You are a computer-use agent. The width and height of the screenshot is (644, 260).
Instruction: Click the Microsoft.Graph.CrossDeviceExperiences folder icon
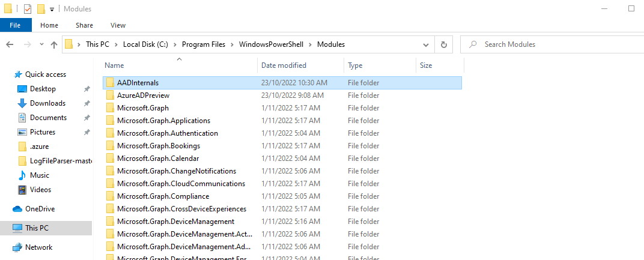pyautogui.click(x=110, y=208)
